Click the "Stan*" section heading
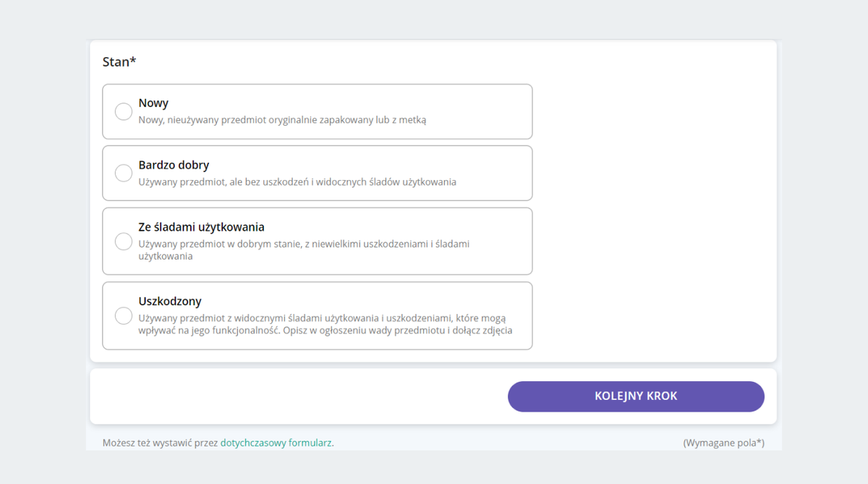 (119, 61)
